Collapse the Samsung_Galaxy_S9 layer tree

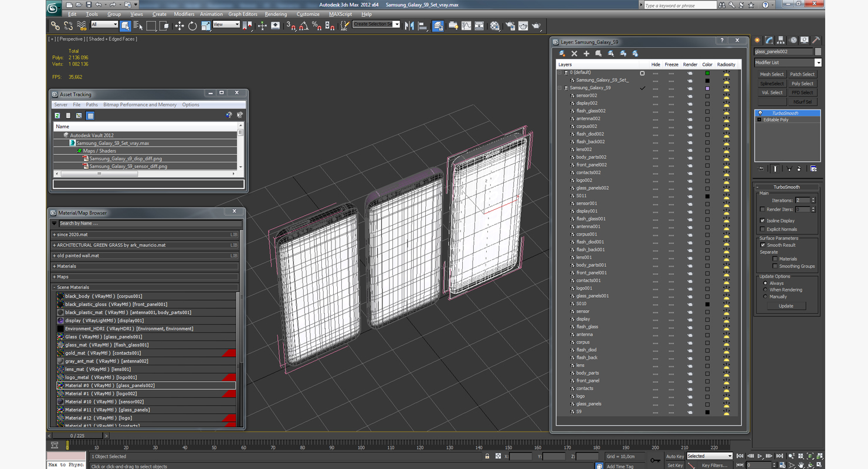coord(560,88)
